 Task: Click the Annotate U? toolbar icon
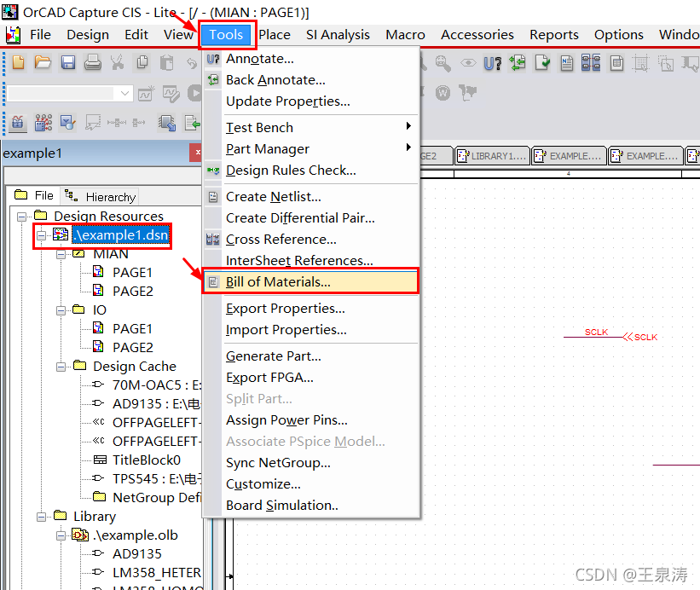click(492, 63)
